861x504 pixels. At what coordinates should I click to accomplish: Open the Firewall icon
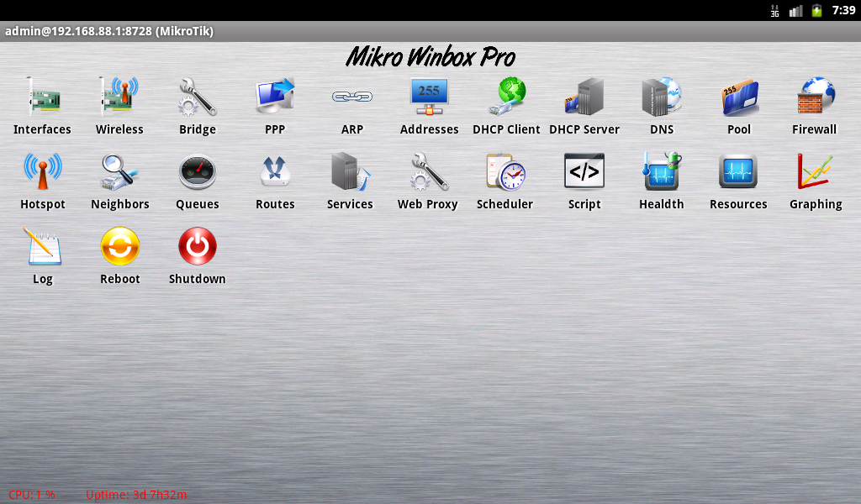pos(816,97)
